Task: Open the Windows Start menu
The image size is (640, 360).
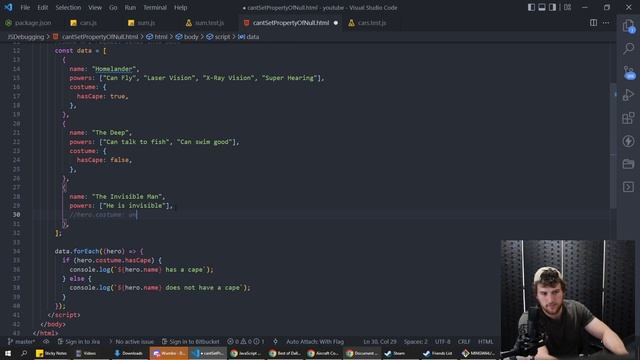Action: point(8,353)
